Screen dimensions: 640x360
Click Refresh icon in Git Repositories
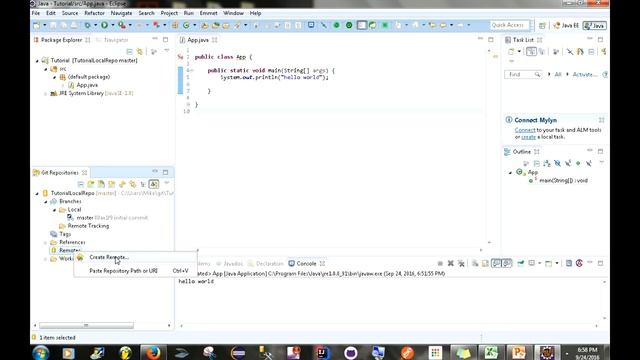pyautogui.click(x=122, y=184)
